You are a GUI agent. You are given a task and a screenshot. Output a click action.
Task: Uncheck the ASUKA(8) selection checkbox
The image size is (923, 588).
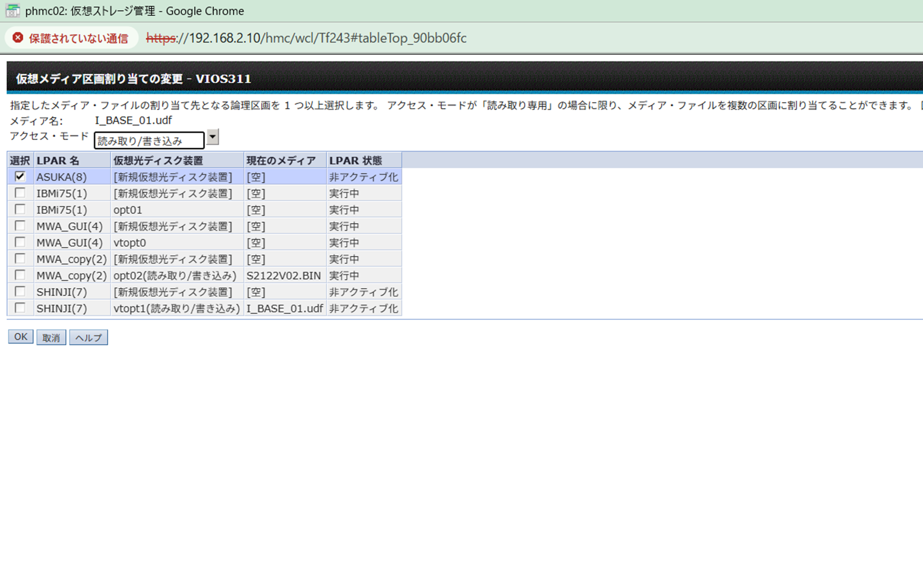coord(20,176)
